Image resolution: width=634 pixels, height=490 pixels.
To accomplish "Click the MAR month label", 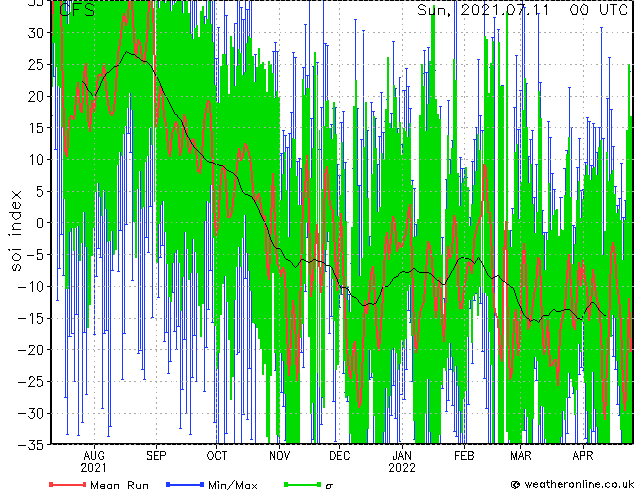I will [x=521, y=456].
